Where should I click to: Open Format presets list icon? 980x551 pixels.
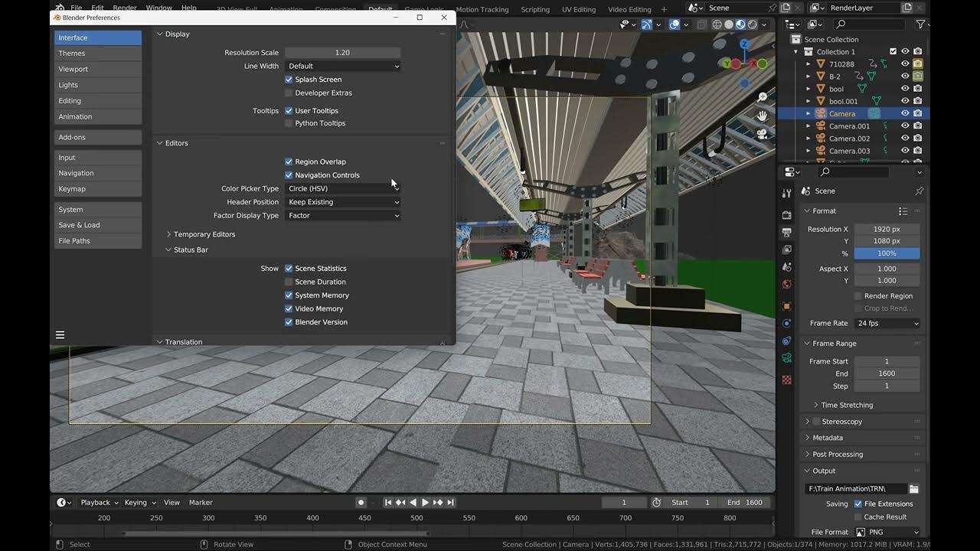pyautogui.click(x=903, y=211)
